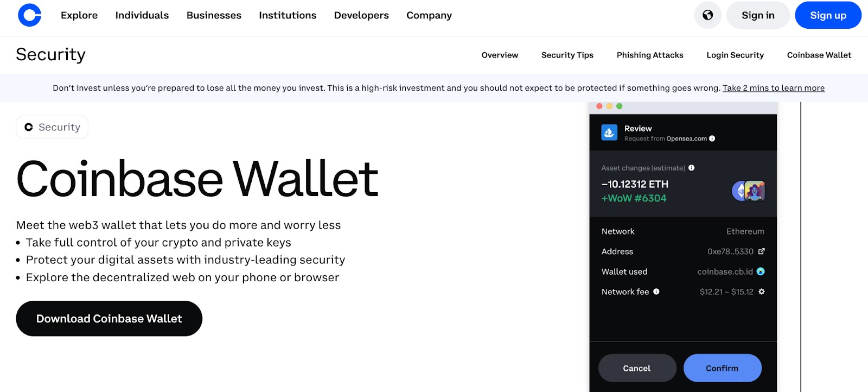Image resolution: width=868 pixels, height=392 pixels.
Task: Click the 'Review' dialog title
Action: click(x=638, y=129)
